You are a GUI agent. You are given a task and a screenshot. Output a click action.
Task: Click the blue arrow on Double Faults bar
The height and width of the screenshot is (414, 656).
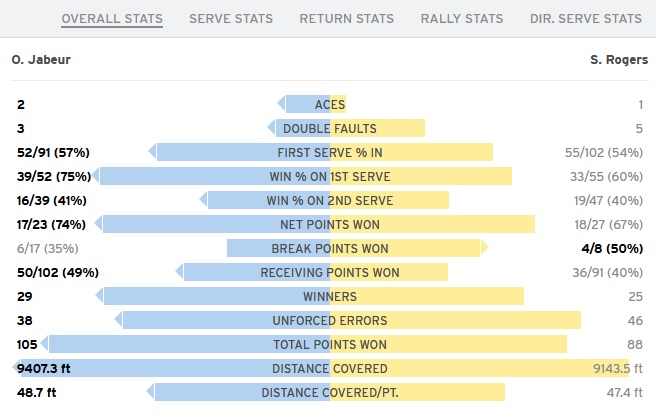pyautogui.click(x=272, y=128)
